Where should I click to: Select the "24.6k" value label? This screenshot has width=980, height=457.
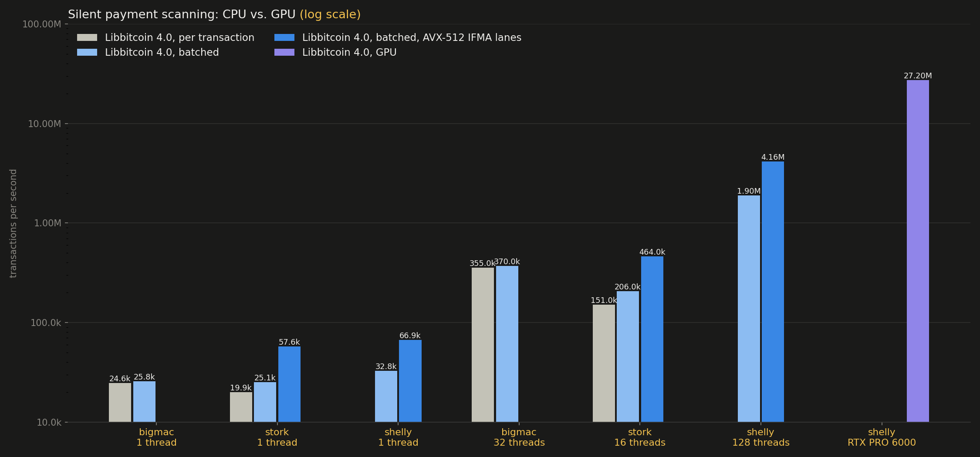click(x=120, y=379)
